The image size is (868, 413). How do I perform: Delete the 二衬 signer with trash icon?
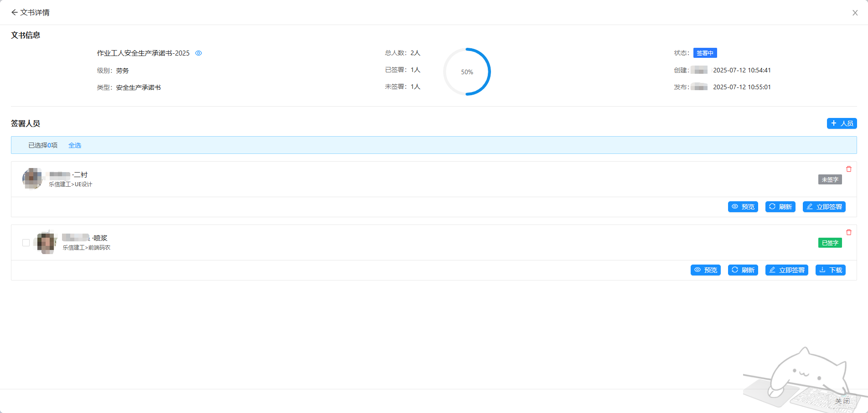coord(848,169)
